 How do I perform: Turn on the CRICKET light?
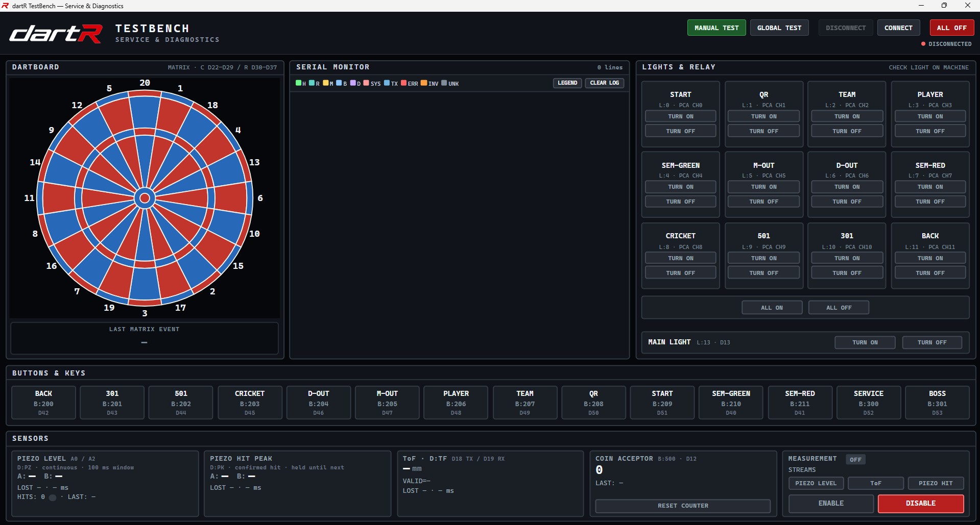(681, 258)
